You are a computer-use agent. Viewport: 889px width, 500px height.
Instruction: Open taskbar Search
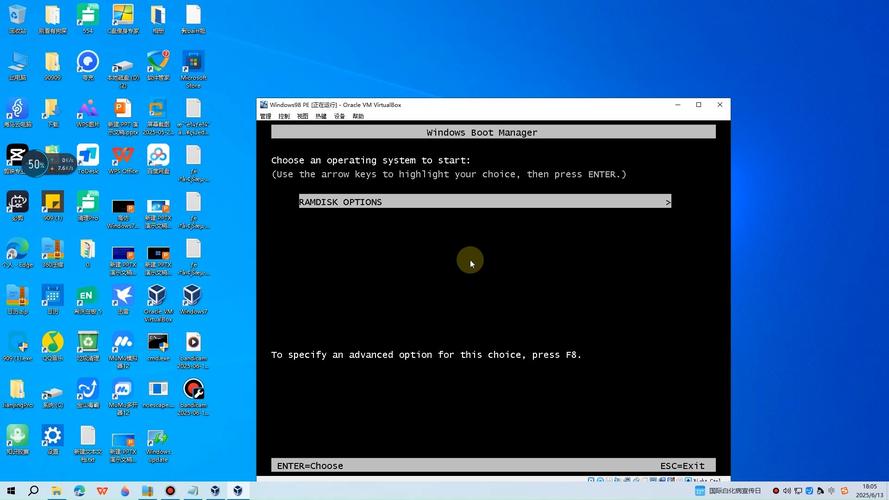pyautogui.click(x=33, y=490)
